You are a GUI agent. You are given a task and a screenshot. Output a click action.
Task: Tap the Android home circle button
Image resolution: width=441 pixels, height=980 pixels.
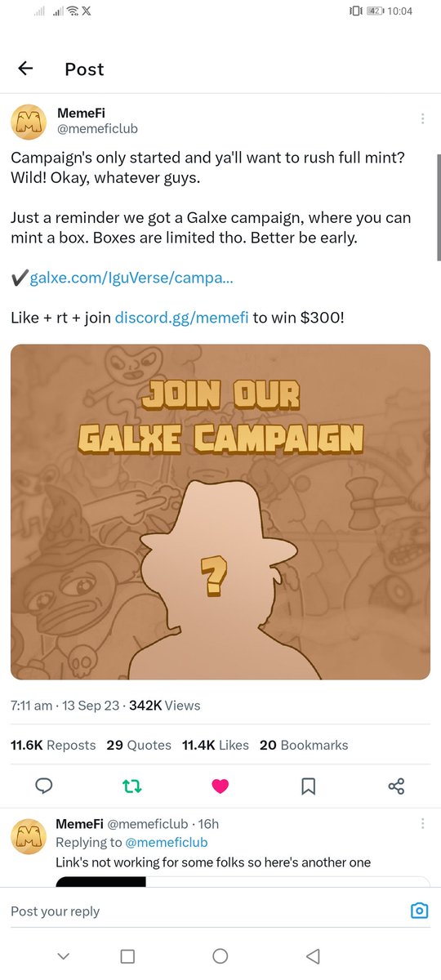click(220, 955)
